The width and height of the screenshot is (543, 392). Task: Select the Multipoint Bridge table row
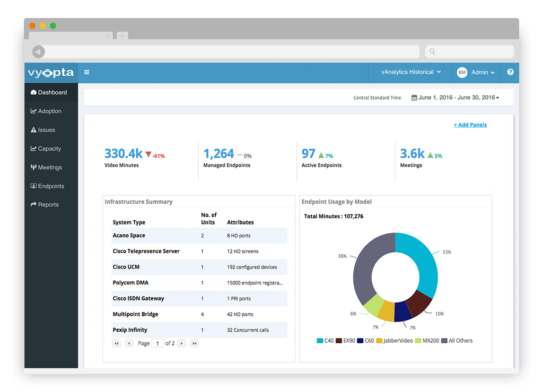(199, 314)
